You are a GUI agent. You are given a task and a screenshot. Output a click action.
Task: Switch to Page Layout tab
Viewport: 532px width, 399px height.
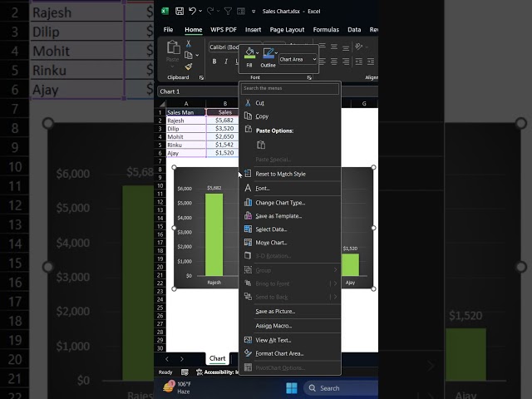(287, 30)
